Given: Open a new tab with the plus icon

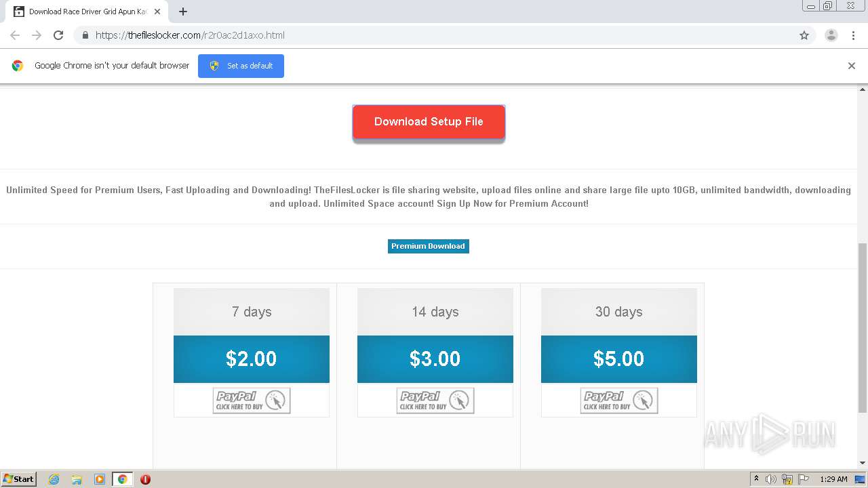Looking at the screenshot, I should pyautogui.click(x=183, y=12).
